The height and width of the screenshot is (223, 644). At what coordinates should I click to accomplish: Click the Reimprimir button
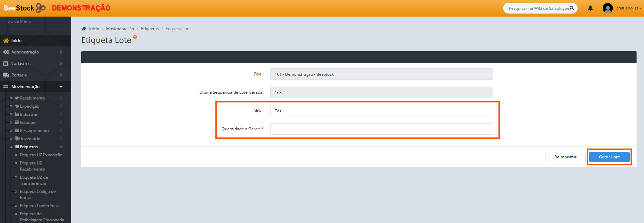pyautogui.click(x=565, y=157)
